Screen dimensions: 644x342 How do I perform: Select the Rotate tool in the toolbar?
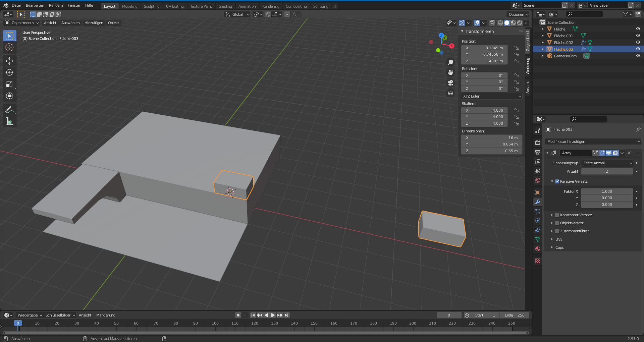click(9, 72)
